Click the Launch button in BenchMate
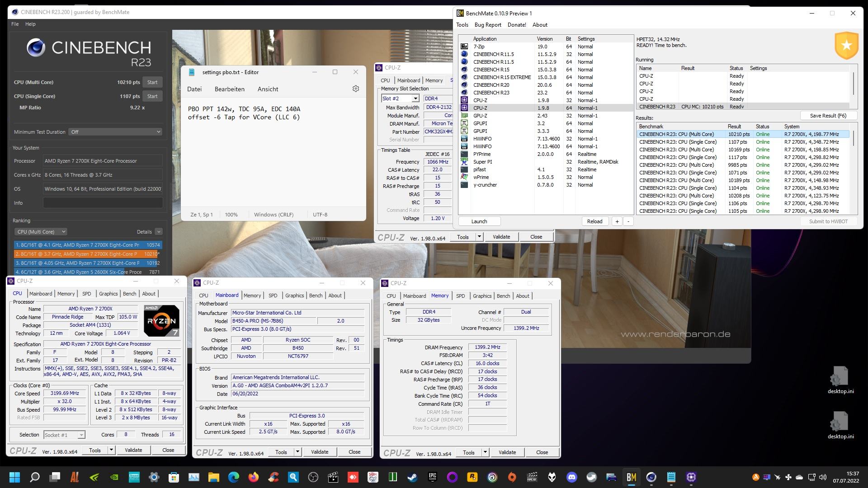The image size is (868, 488). pos(479,221)
